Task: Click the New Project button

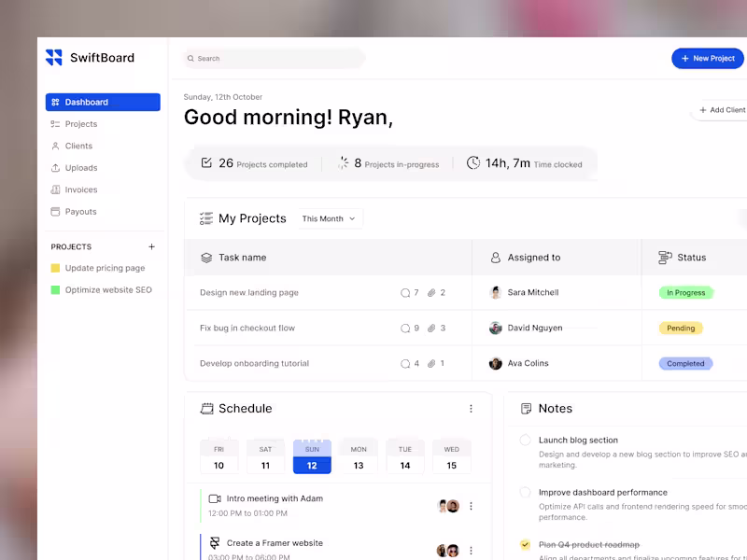Action: tap(707, 58)
